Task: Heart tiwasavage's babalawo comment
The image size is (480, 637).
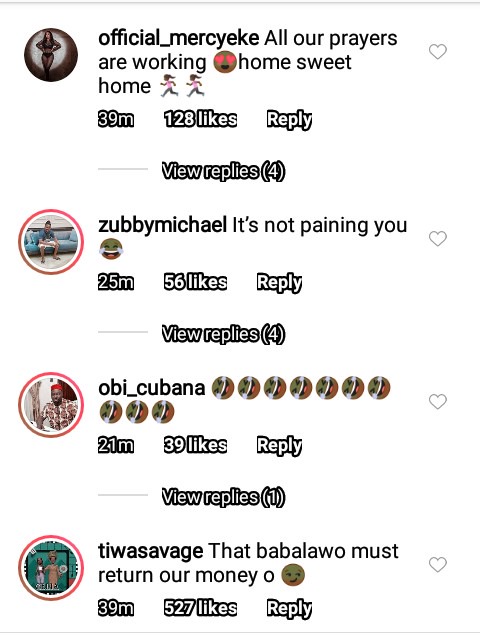Action: click(x=438, y=564)
